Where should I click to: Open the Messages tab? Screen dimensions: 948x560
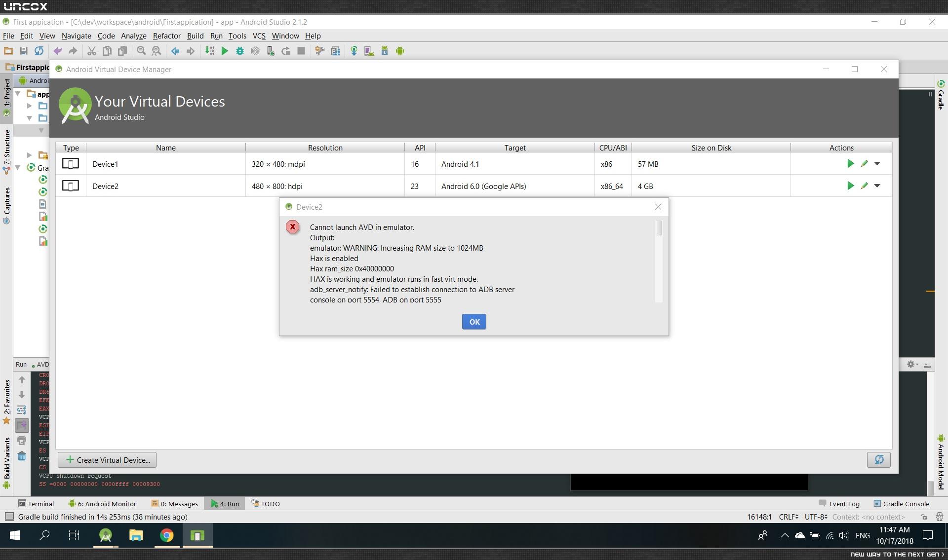coord(175,504)
